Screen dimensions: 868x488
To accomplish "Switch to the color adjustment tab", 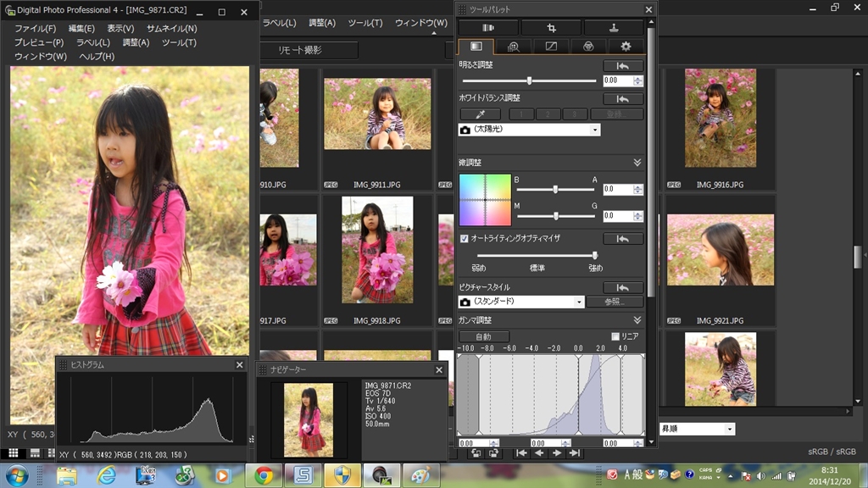I will (588, 47).
